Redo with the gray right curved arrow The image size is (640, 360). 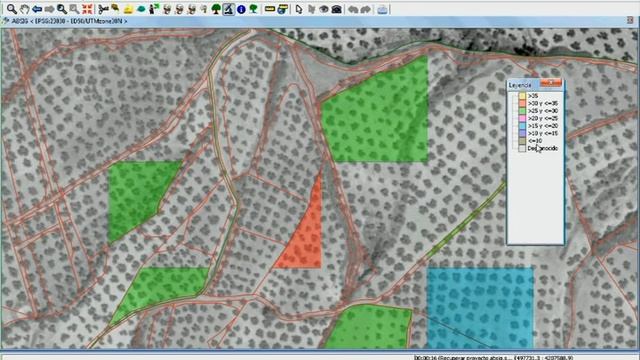coord(365,9)
